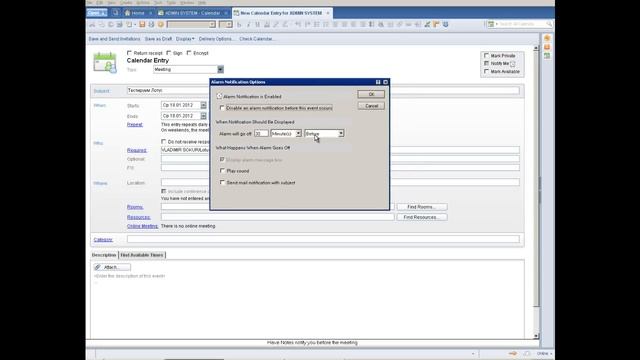Switch to the Home tab
Screen dimensions: 640x360
pyautogui.click(x=138, y=13)
